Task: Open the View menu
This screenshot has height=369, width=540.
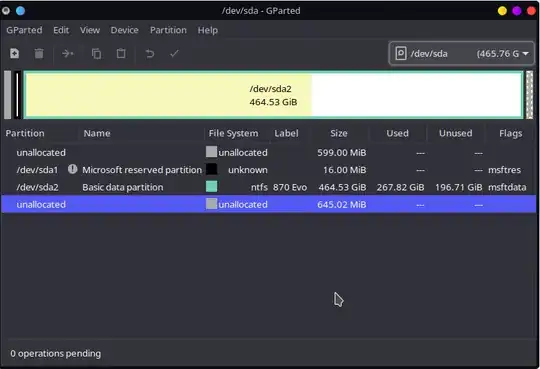Action: [90, 30]
